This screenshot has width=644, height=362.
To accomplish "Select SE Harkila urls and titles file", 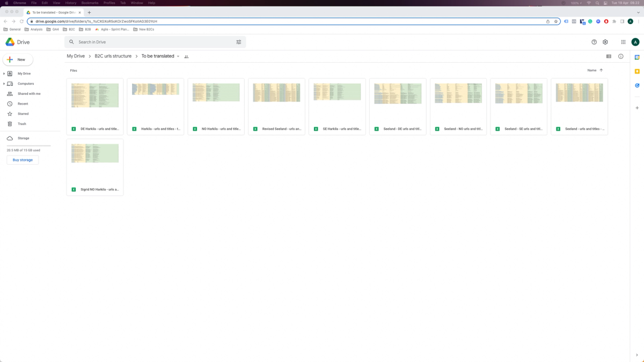I will (x=337, y=107).
